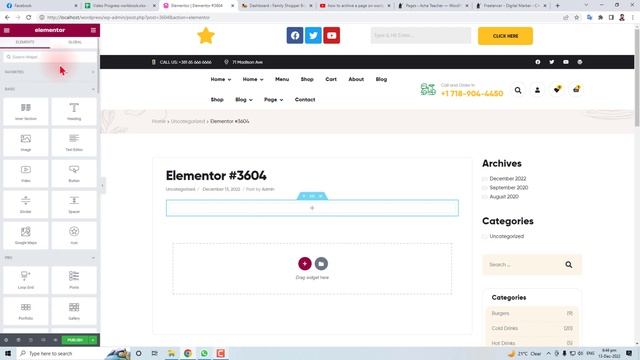
Task: Select the Video widget
Action: [26, 173]
